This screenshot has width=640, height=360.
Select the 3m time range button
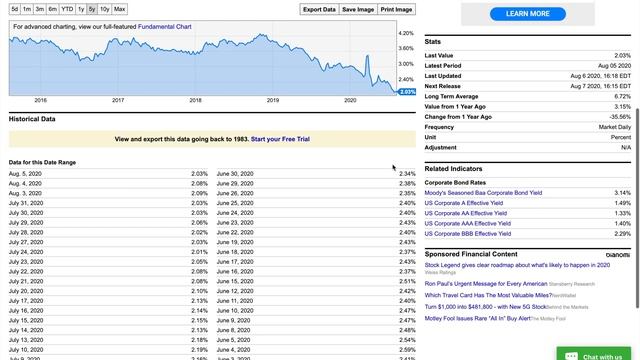[40, 9]
